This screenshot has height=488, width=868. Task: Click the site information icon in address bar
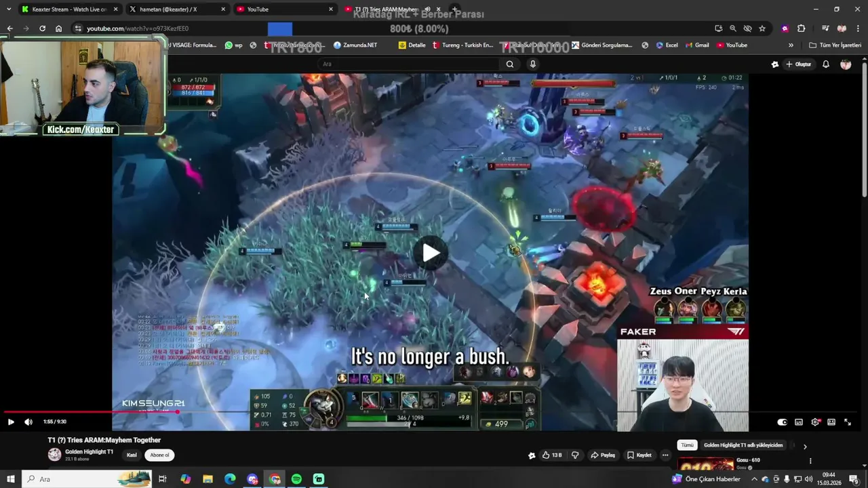click(78, 28)
